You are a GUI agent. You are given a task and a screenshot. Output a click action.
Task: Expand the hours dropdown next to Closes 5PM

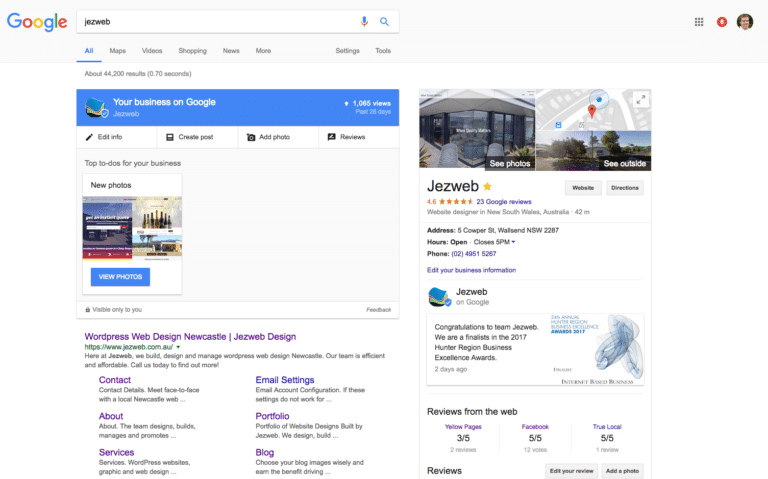[x=513, y=242]
